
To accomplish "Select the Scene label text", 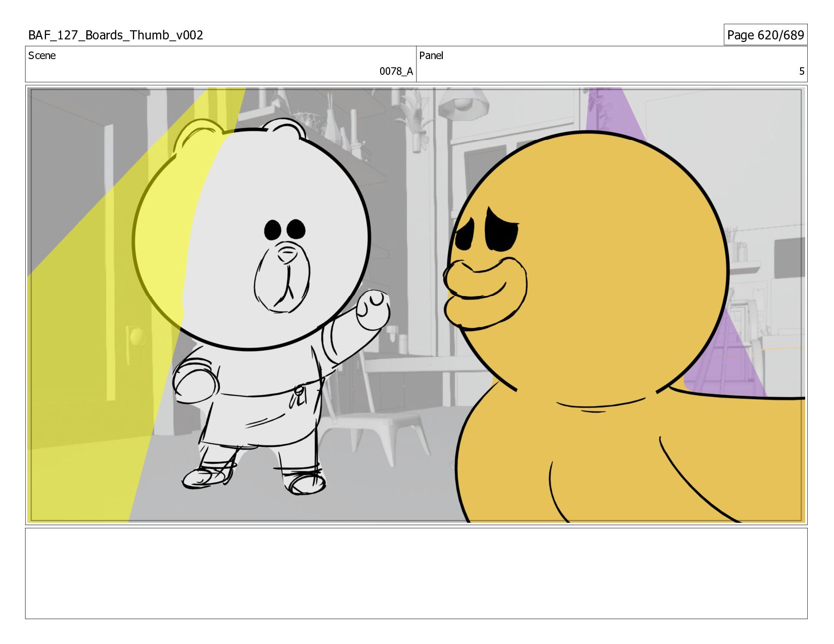I will (x=42, y=56).
